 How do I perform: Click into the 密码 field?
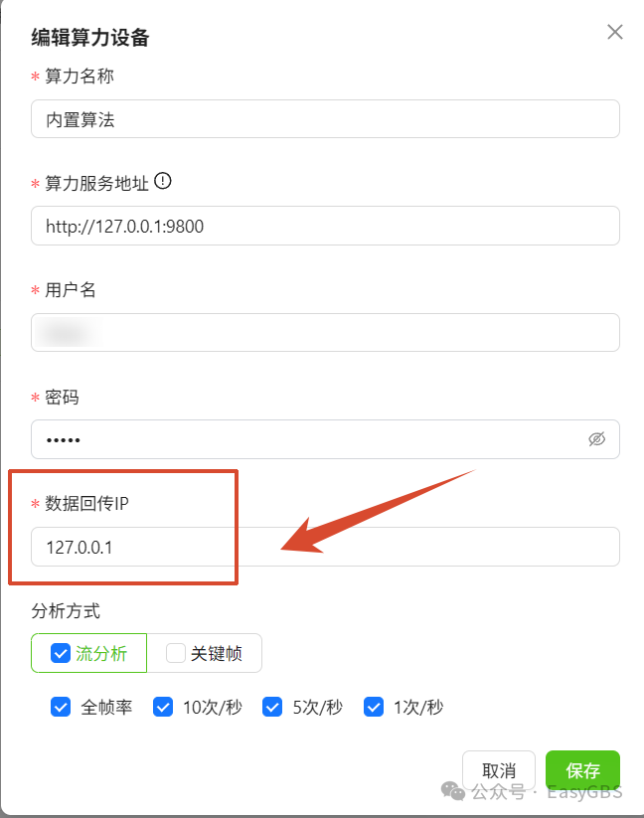click(x=325, y=439)
